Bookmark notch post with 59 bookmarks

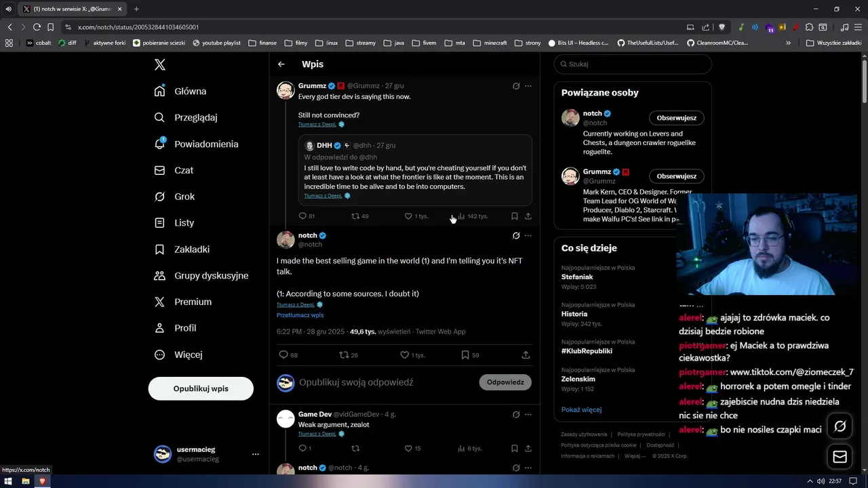[x=470, y=354]
